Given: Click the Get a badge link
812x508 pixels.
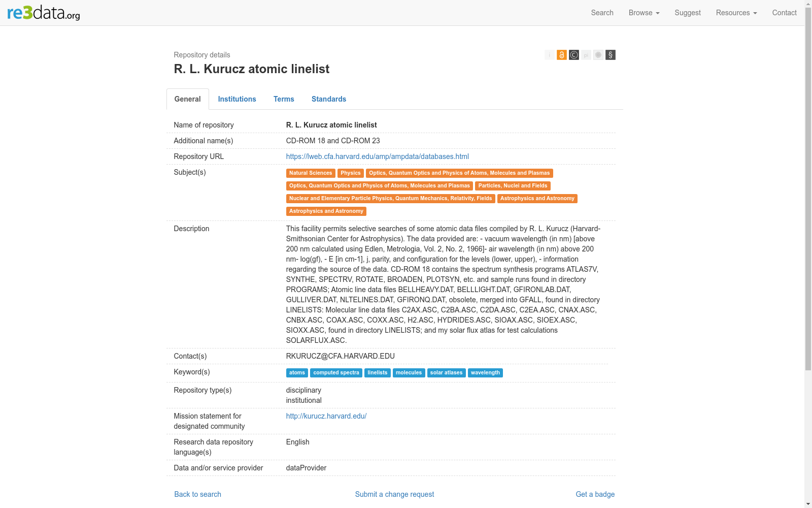Looking at the screenshot, I should pos(595,494).
